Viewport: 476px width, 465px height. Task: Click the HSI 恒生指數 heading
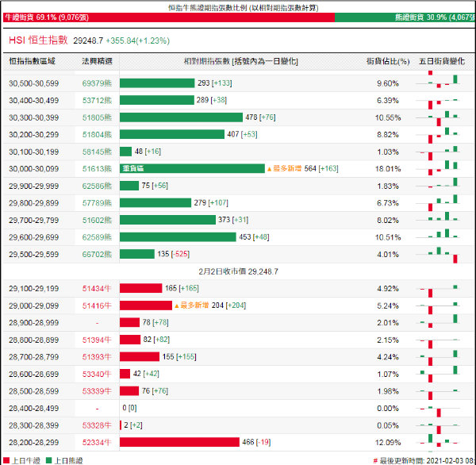point(38,40)
